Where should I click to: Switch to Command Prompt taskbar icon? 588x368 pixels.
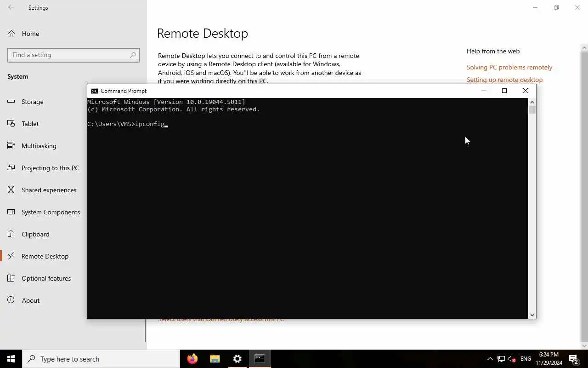[260, 359]
